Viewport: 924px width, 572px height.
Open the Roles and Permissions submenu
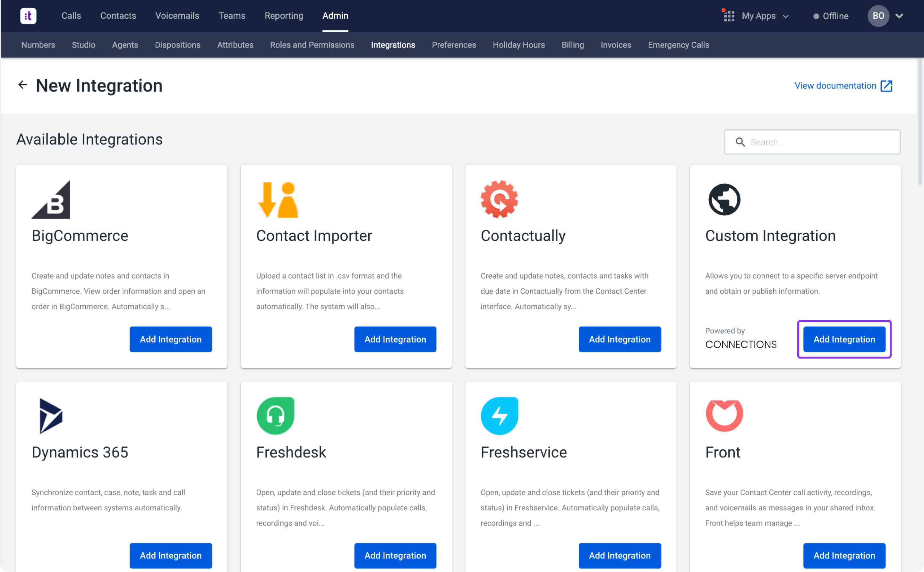(x=312, y=45)
